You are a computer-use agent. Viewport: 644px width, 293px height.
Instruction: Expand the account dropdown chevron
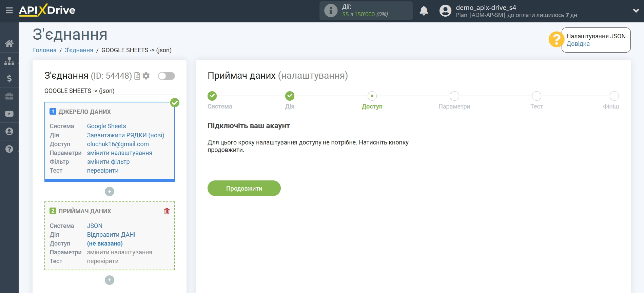tap(636, 11)
